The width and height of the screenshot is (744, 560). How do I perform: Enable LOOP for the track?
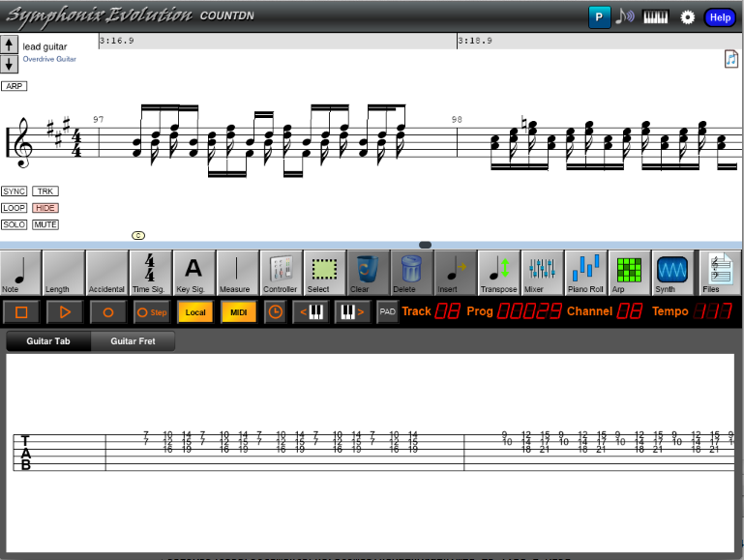coord(14,208)
